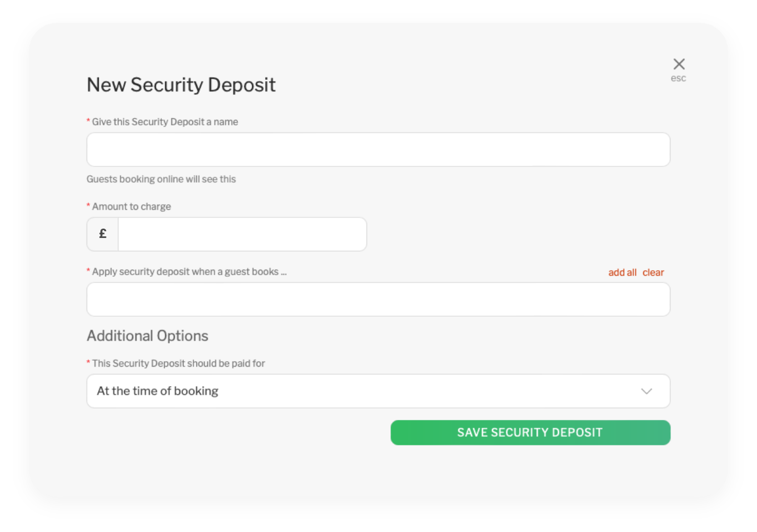Click the Security Deposit name input field
This screenshot has width=757, height=532.
(x=378, y=150)
